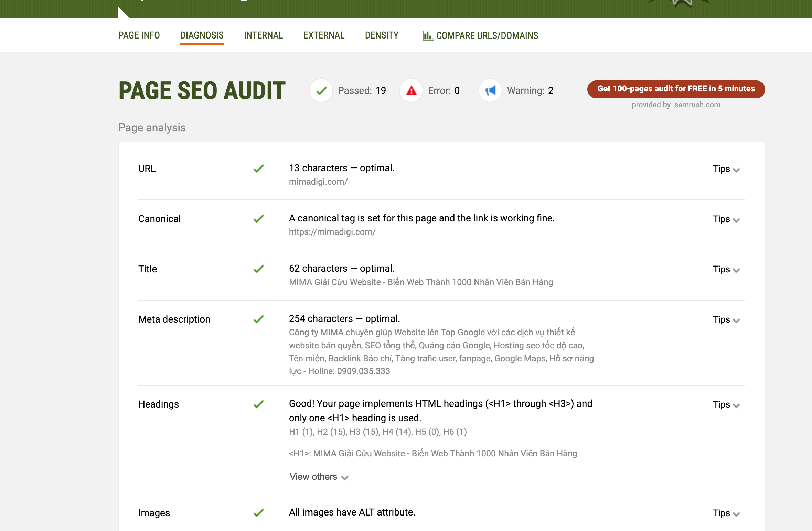Click the Headings row checkmark icon
Screen dimensions: 812x531
259,404
